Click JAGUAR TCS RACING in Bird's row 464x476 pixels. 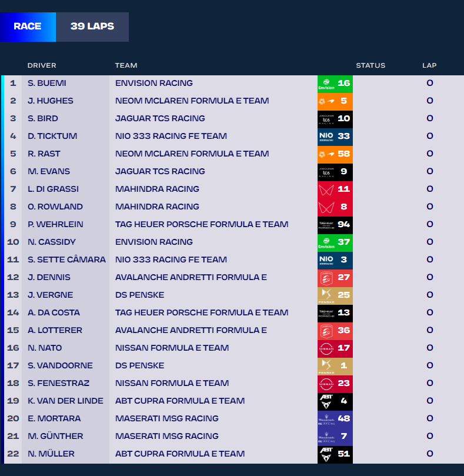coord(160,118)
